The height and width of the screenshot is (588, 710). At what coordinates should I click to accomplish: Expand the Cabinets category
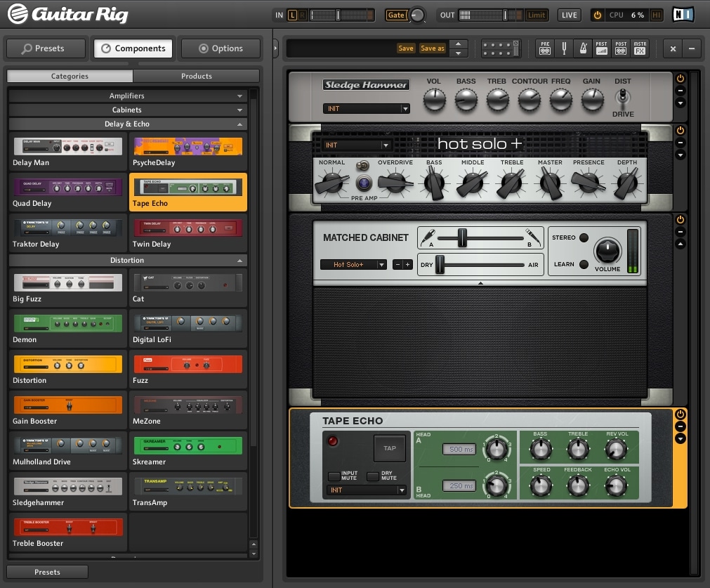(127, 110)
